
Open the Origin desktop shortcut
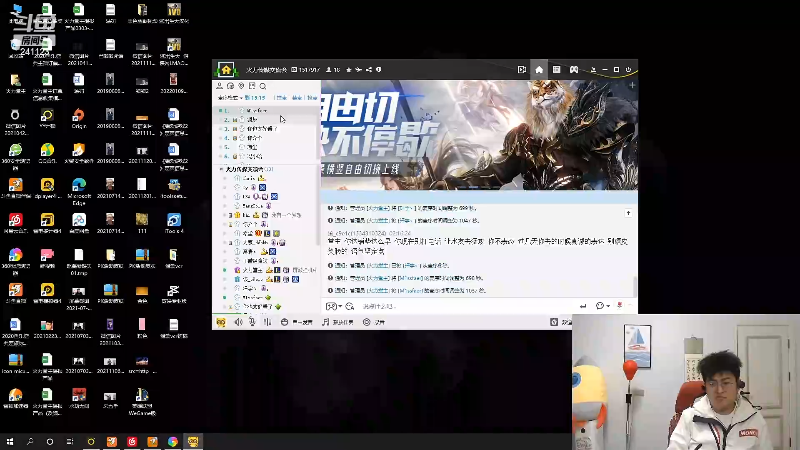pyautogui.click(x=79, y=118)
